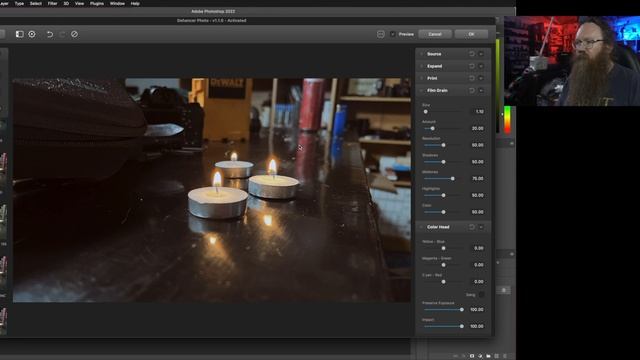Click the compare view icon left of Preview

point(380,34)
